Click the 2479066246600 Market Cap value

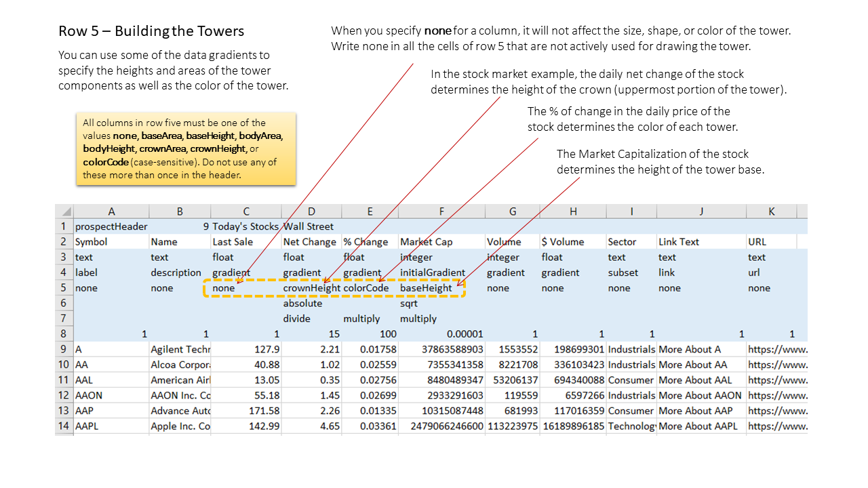tap(441, 426)
